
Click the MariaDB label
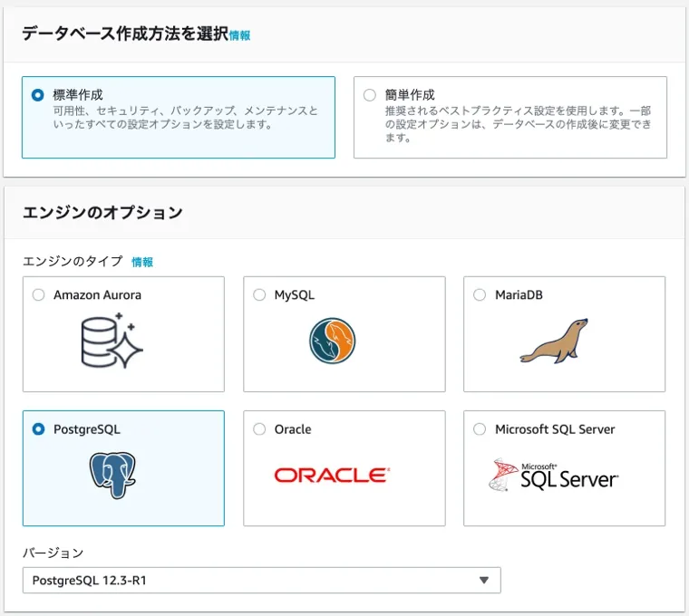point(519,295)
